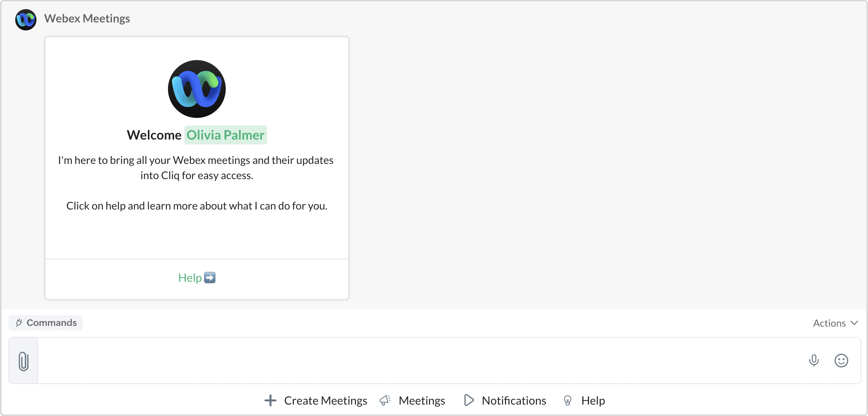Open the emoji picker smiley icon
Viewport: 868px width, 416px height.
pyautogui.click(x=841, y=360)
